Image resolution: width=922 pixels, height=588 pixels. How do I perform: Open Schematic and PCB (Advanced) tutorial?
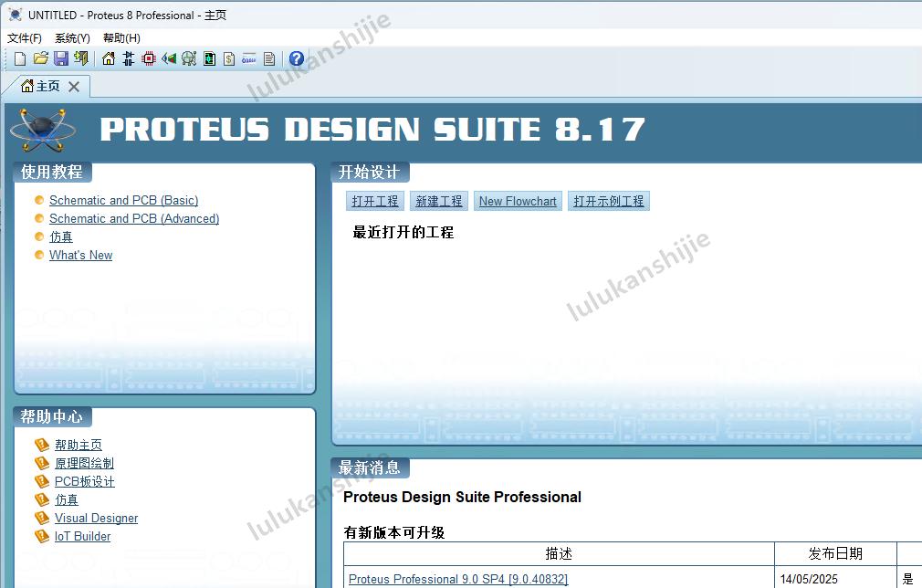point(134,218)
